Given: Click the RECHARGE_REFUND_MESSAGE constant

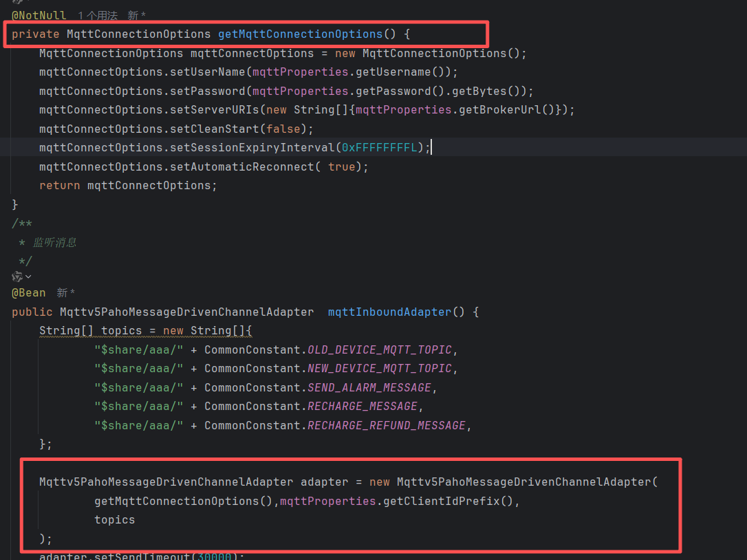Looking at the screenshot, I should click(x=386, y=425).
